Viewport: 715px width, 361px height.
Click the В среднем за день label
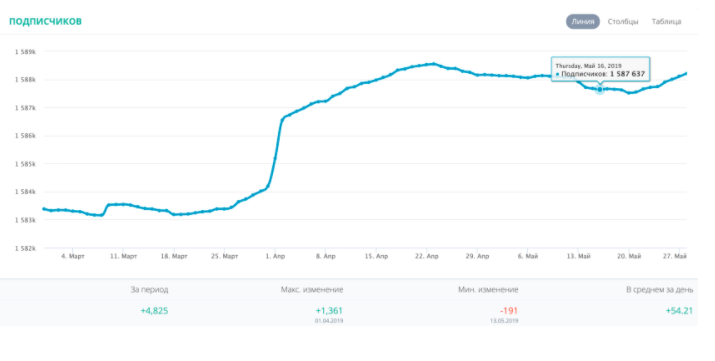[659, 289]
